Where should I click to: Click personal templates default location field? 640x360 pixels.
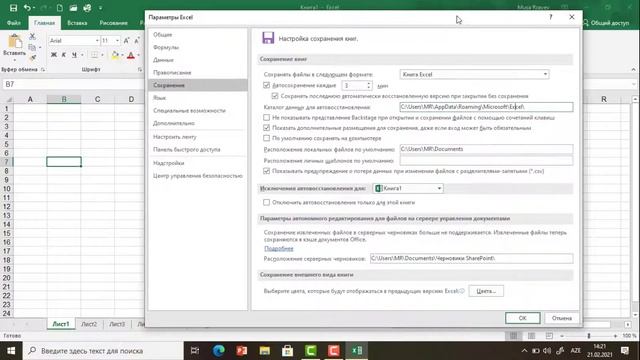[486, 160]
